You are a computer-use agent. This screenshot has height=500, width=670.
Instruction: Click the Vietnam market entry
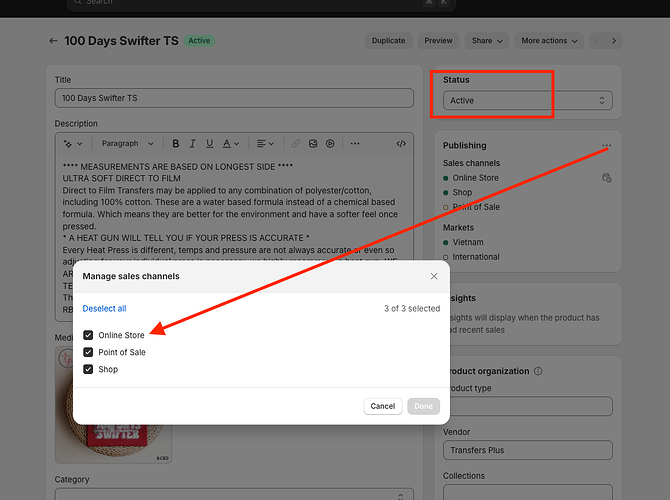coord(468,242)
